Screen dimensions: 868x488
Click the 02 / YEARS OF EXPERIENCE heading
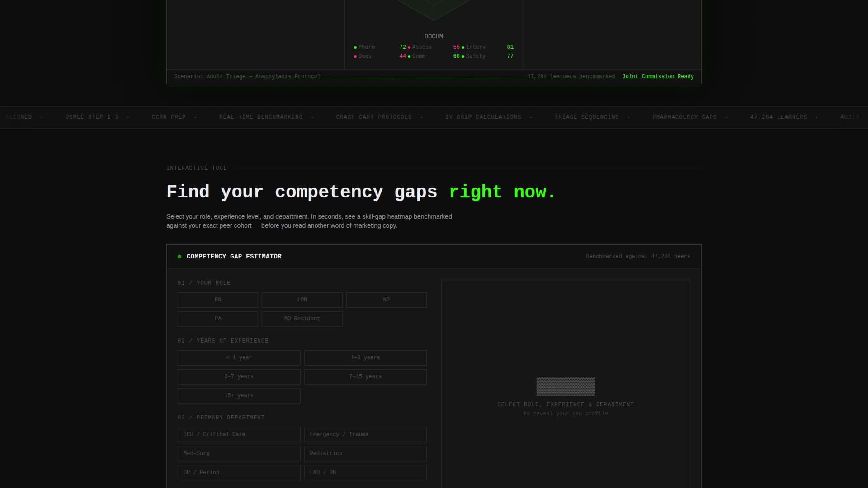[x=223, y=341]
